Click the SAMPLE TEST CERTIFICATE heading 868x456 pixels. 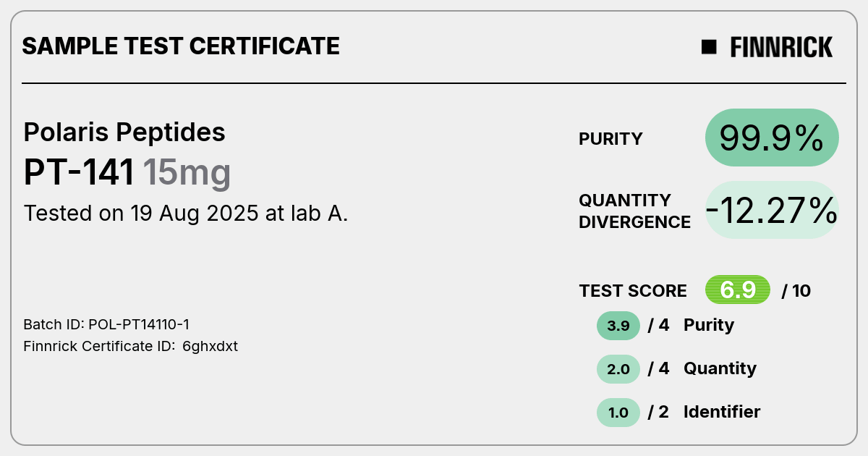(181, 46)
